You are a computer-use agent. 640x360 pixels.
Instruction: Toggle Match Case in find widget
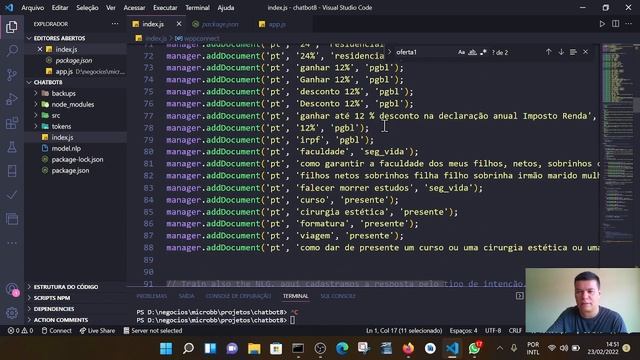click(x=461, y=52)
